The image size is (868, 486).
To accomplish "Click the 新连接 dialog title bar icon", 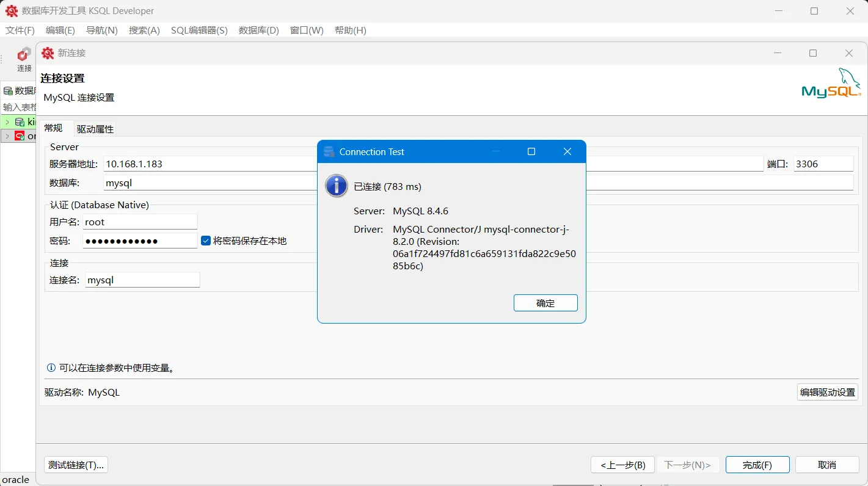I will [48, 53].
